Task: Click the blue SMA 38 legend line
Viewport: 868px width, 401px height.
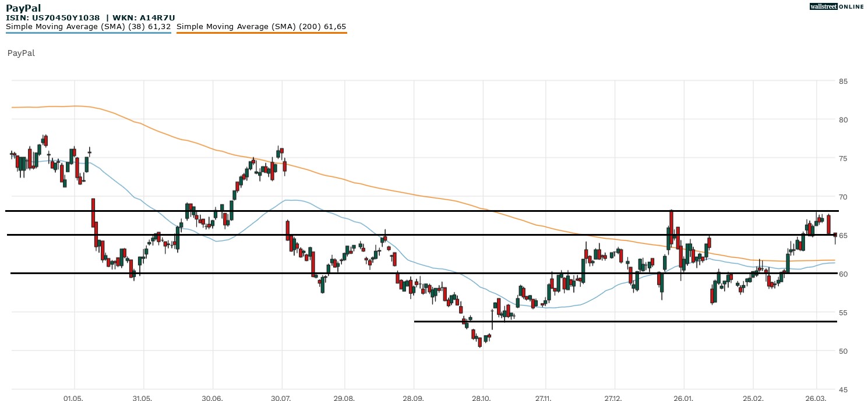Action: pos(88,33)
